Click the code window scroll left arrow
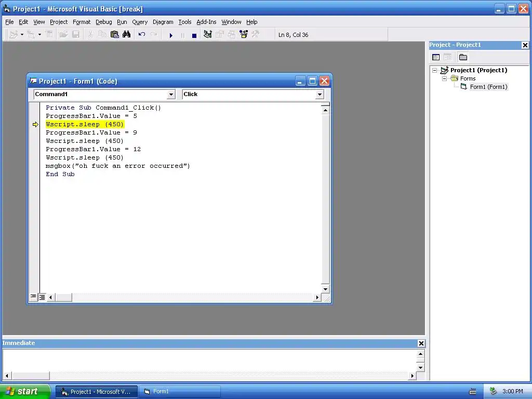Image resolution: width=532 pixels, height=399 pixels. pyautogui.click(x=50, y=298)
